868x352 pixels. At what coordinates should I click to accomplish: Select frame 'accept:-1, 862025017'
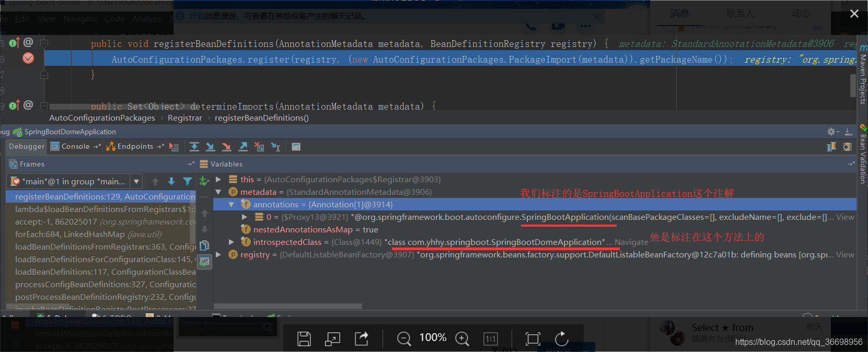pyautogui.click(x=101, y=221)
